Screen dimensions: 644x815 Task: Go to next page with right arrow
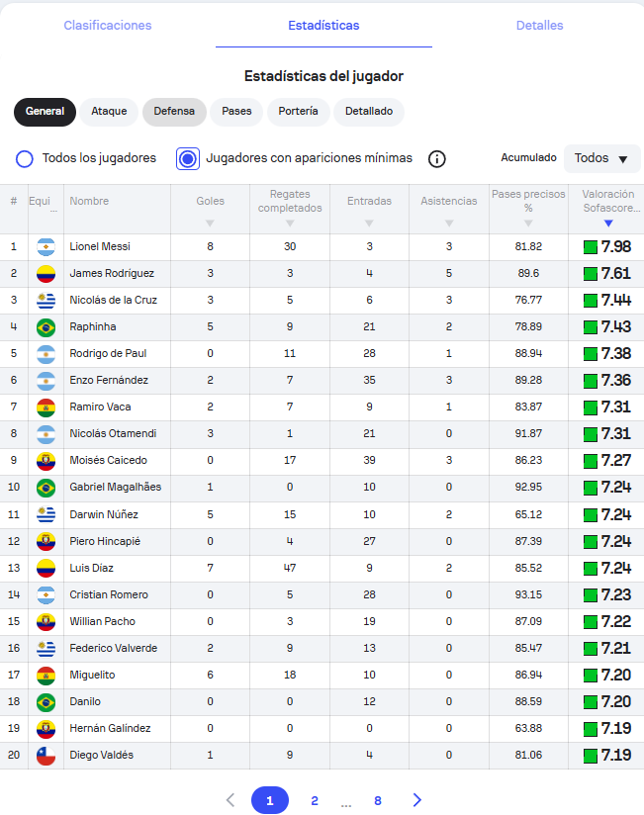coord(416,800)
